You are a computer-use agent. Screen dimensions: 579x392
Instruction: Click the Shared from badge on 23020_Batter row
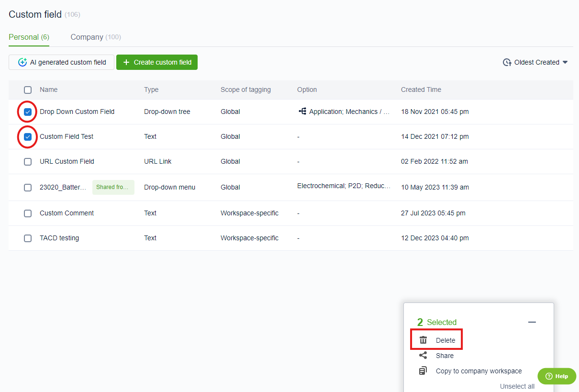113,187
